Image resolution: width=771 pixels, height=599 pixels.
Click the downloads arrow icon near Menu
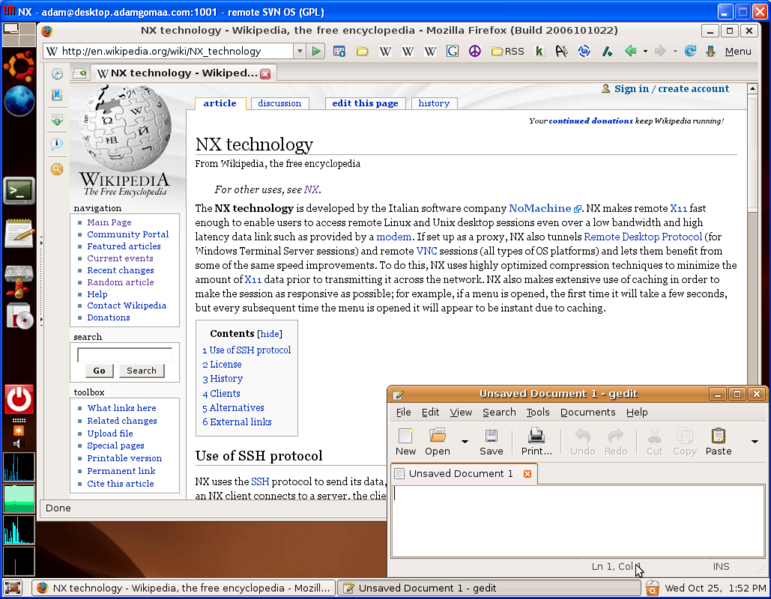(x=711, y=51)
